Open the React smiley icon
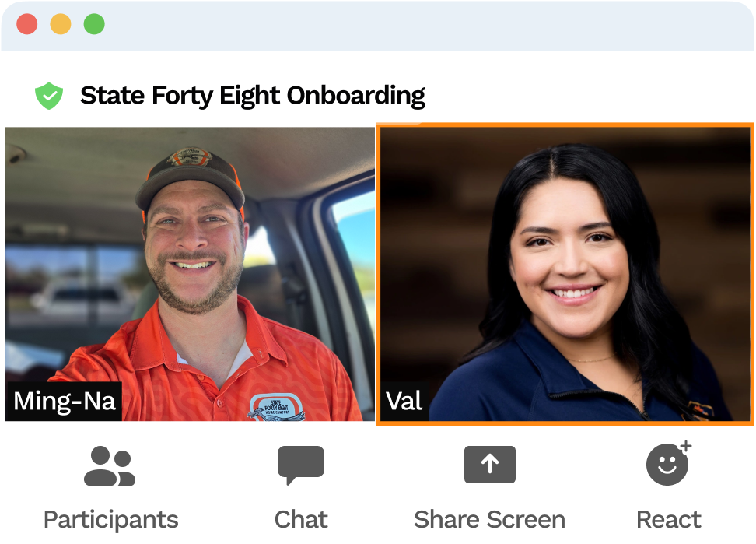 (669, 463)
